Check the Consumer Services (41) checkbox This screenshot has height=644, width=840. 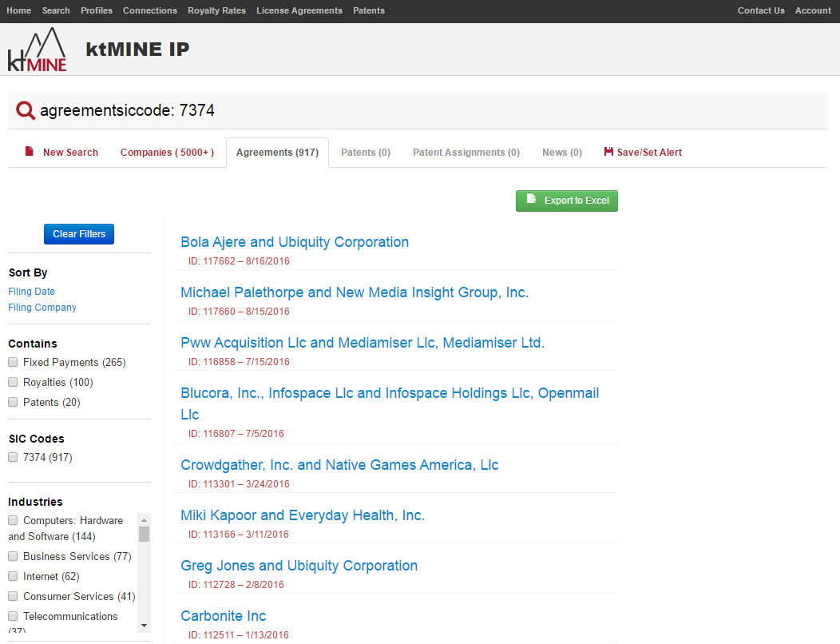pyautogui.click(x=13, y=596)
